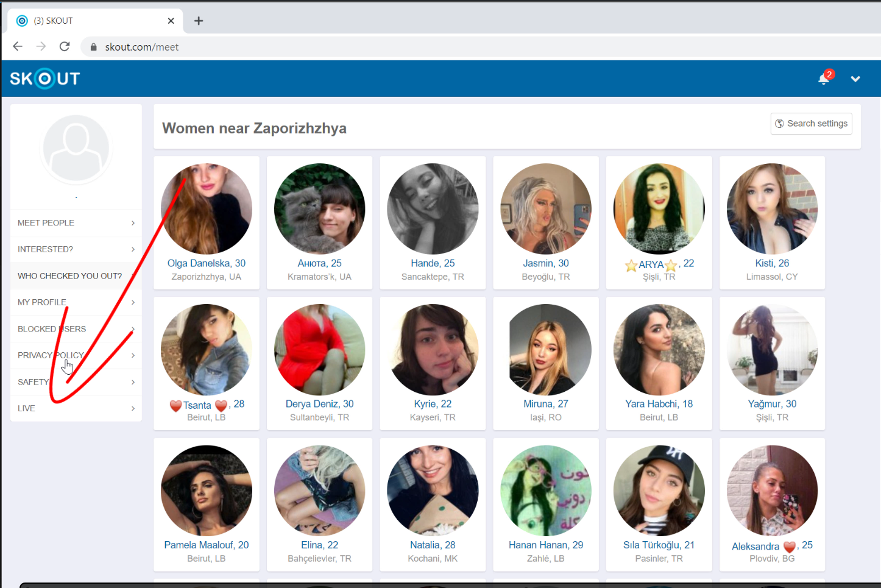Select WHO CHECKED YOU OUT? in the sidebar
881x588 pixels.
pyautogui.click(x=69, y=275)
